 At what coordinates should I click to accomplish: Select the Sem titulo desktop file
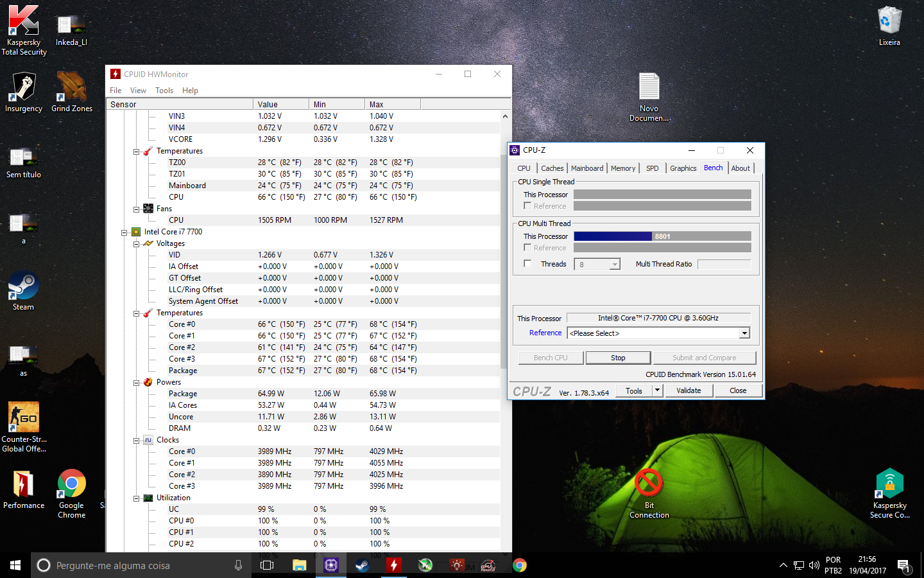point(24,162)
